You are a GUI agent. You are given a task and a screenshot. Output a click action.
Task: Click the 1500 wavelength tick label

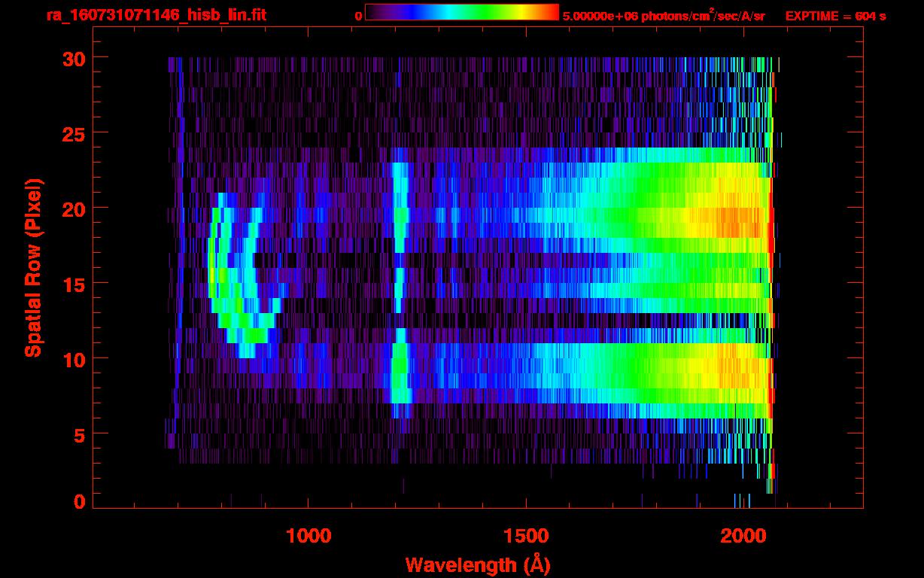526,536
